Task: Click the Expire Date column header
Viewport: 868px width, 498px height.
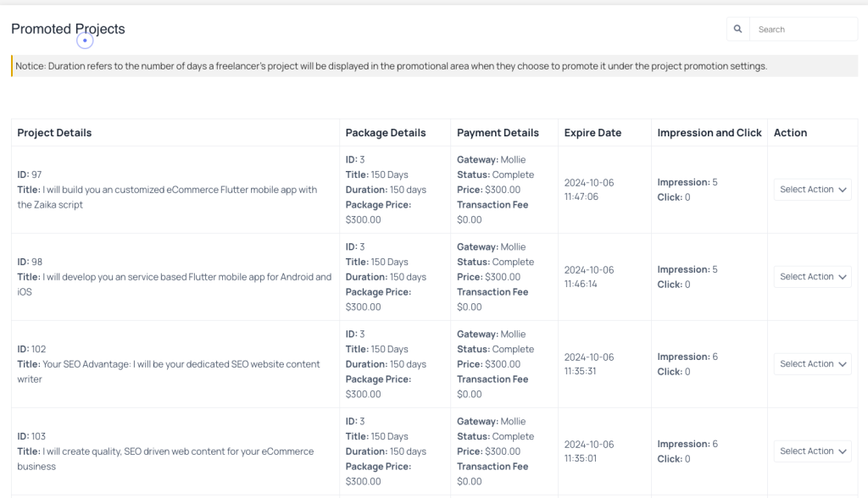Action: pyautogui.click(x=593, y=133)
